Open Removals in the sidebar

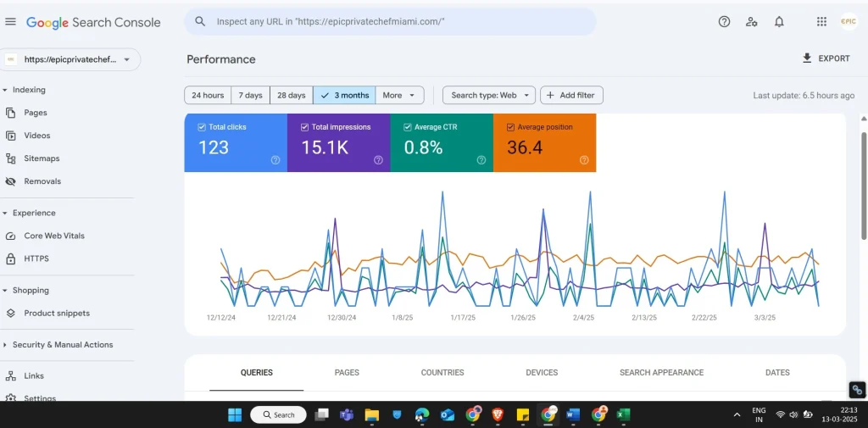tap(42, 181)
